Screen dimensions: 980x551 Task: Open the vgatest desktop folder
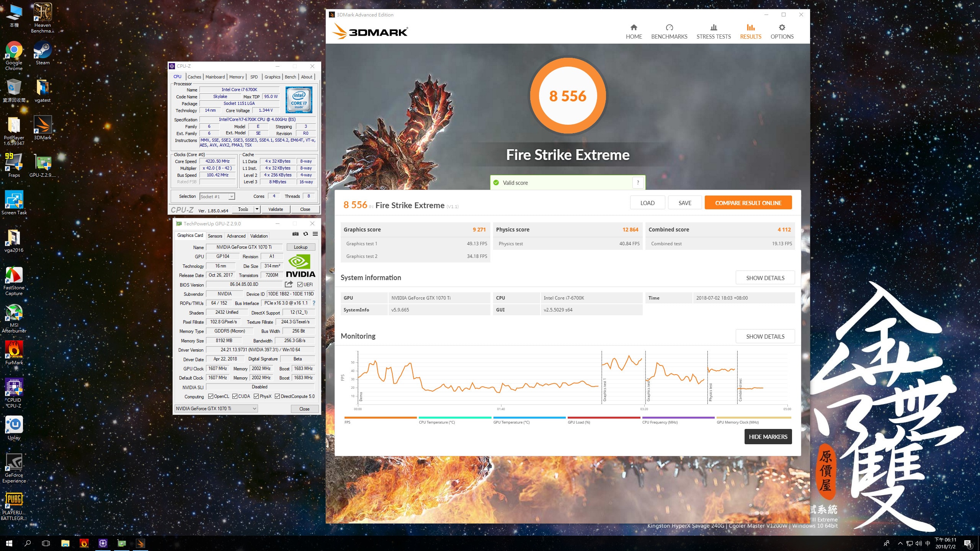[x=42, y=91]
